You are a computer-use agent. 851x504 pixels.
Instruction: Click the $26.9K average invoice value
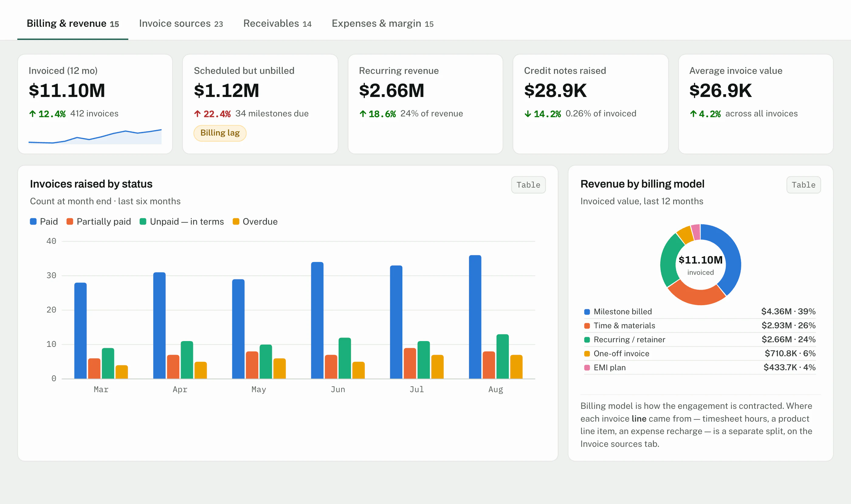click(720, 90)
